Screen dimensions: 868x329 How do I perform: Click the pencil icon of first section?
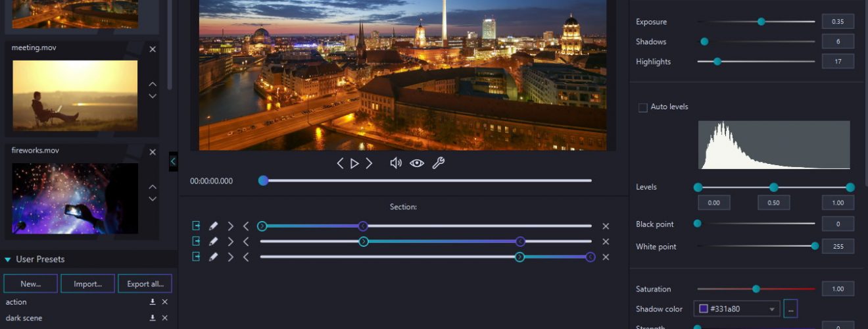pyautogui.click(x=213, y=226)
